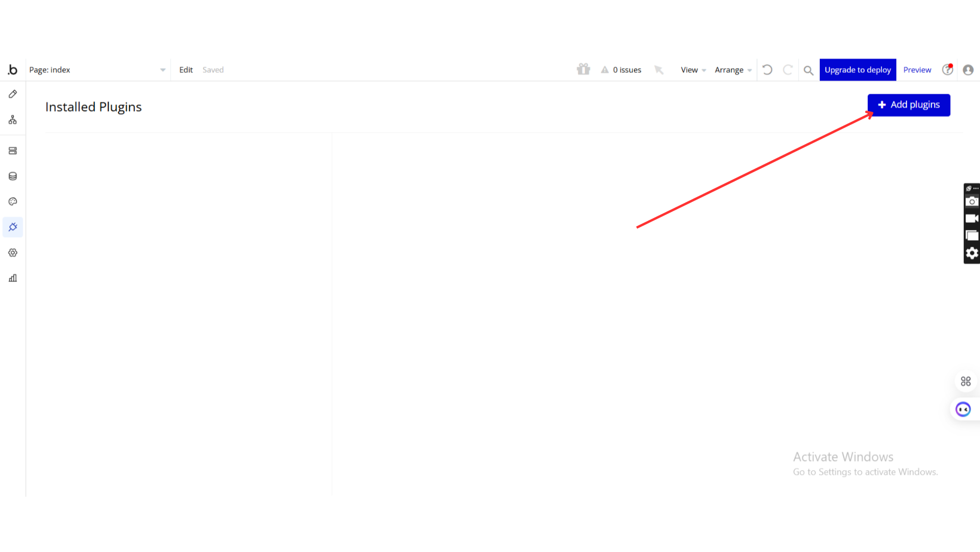
Task: Open the Workflow tab icon
Action: coord(13,120)
